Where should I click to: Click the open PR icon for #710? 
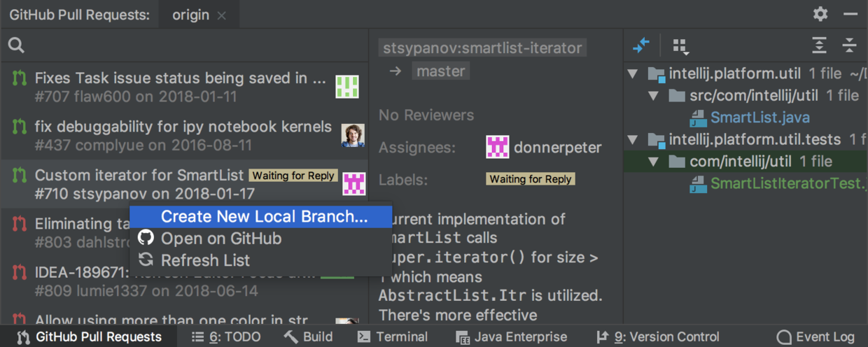[x=20, y=175]
